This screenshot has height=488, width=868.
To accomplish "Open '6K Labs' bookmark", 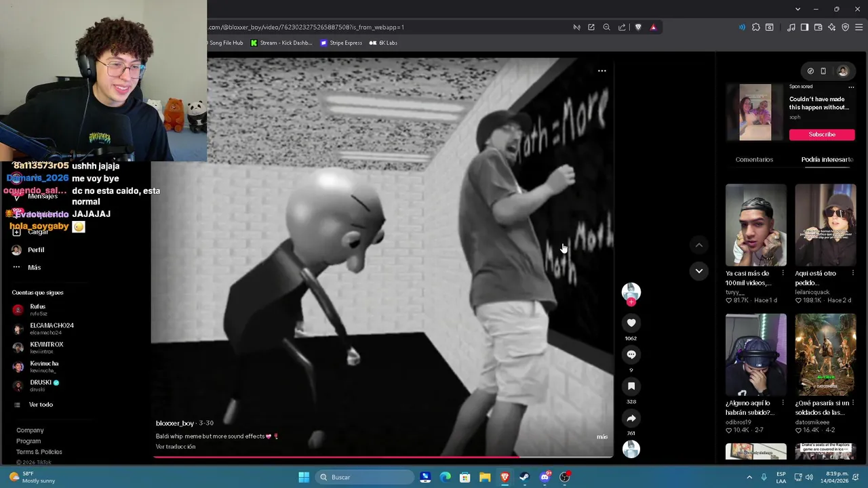I will click(383, 43).
